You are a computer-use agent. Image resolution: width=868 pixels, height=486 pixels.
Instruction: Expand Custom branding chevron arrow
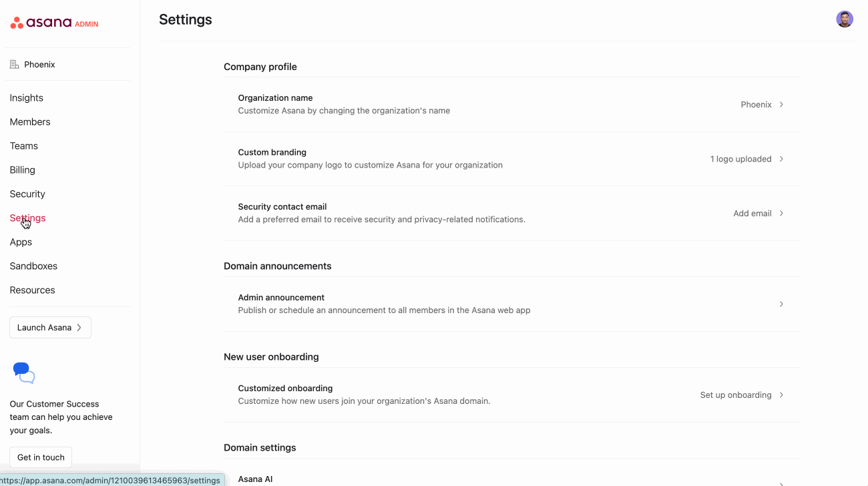coord(781,159)
